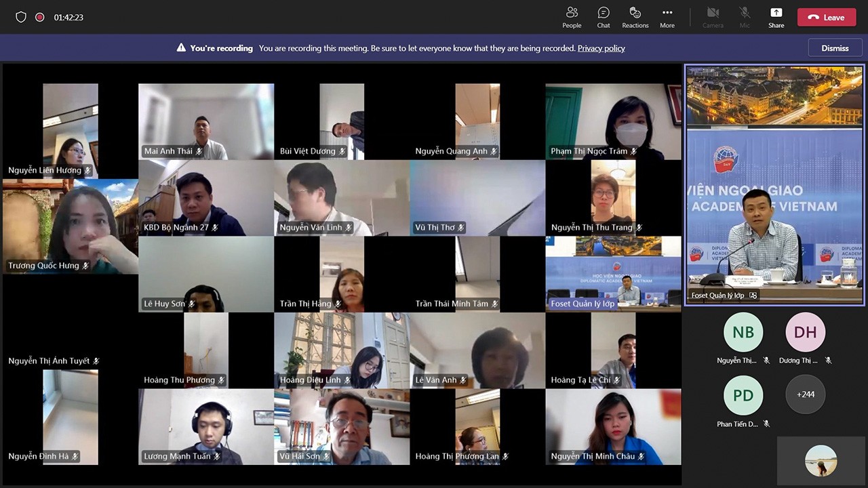868x488 pixels.
Task: Click the warning icon in recording banner
Action: [181, 48]
